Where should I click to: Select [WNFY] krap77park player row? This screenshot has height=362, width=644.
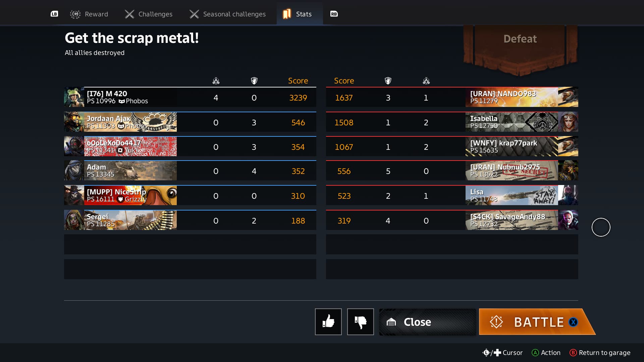(x=452, y=146)
